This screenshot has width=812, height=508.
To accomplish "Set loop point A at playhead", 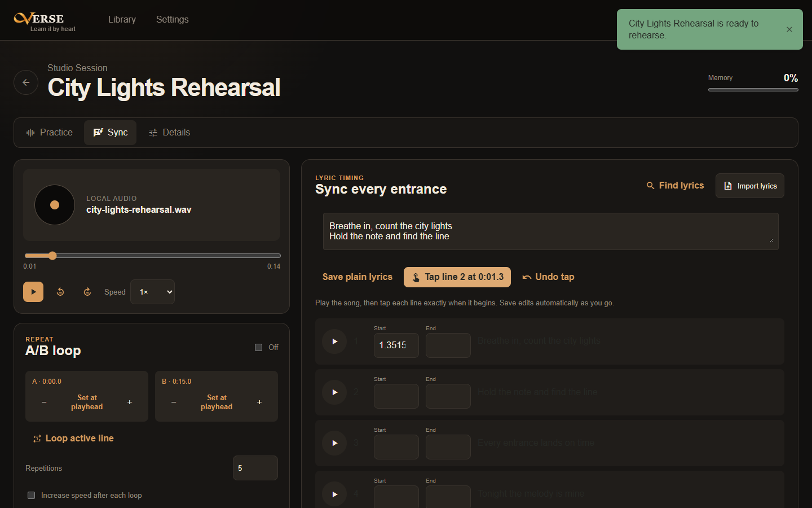I will (87, 402).
